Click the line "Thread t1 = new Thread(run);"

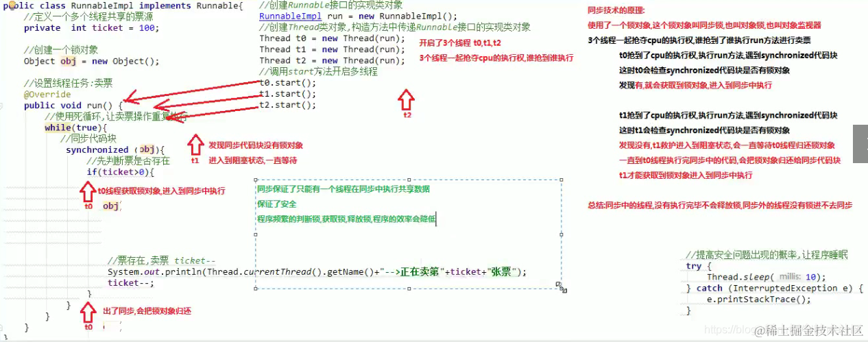pos(333,49)
